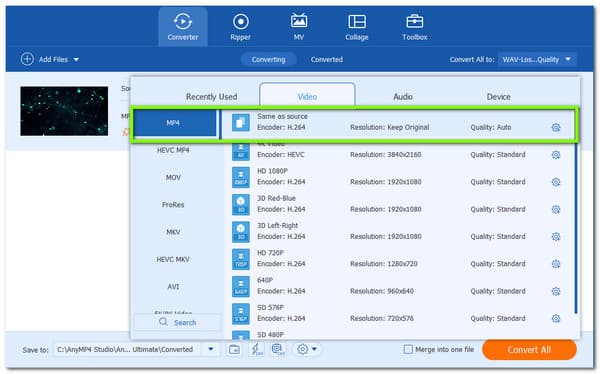600x374 pixels.
Task: Select the Recently Used tab
Action: tap(212, 97)
